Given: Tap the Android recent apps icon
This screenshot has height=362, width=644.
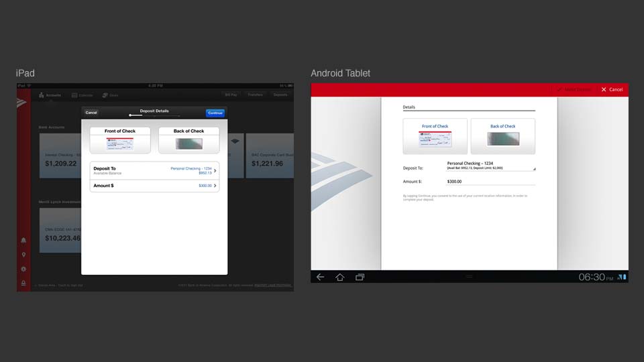Looking at the screenshot, I should [x=360, y=277].
